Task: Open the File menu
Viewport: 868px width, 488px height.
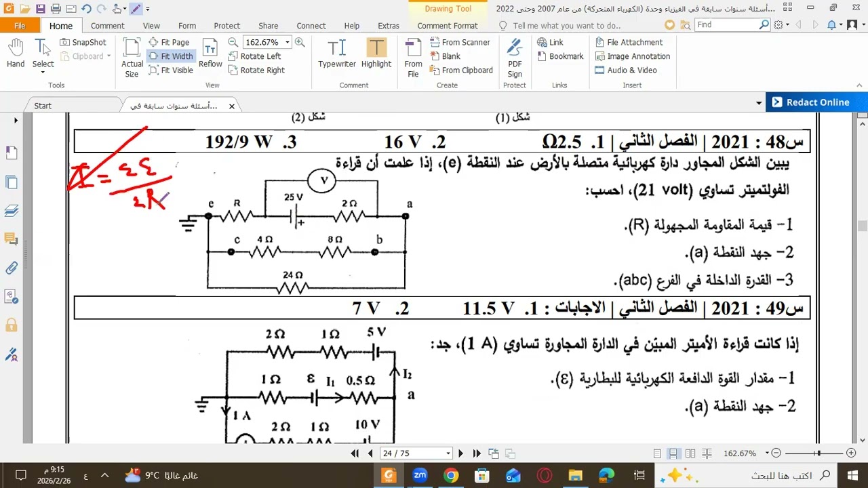Action: pyautogui.click(x=20, y=26)
